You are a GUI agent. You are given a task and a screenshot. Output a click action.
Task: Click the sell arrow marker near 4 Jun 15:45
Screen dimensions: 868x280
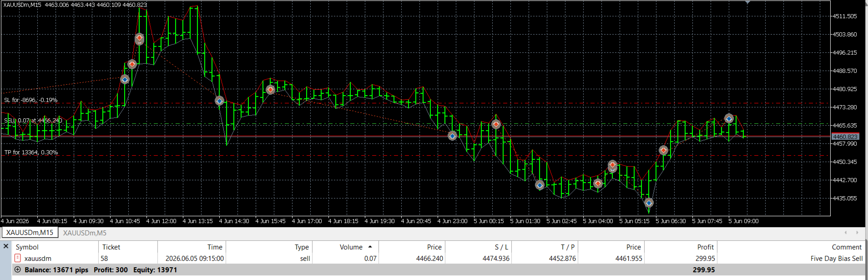tap(270, 90)
